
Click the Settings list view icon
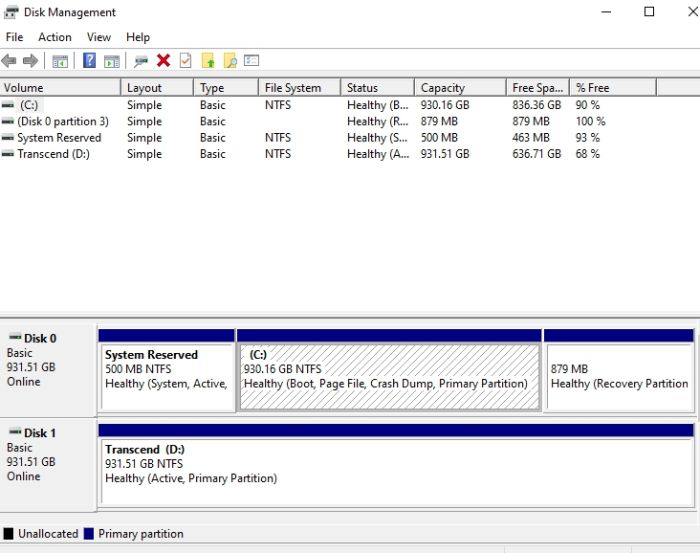[251, 60]
